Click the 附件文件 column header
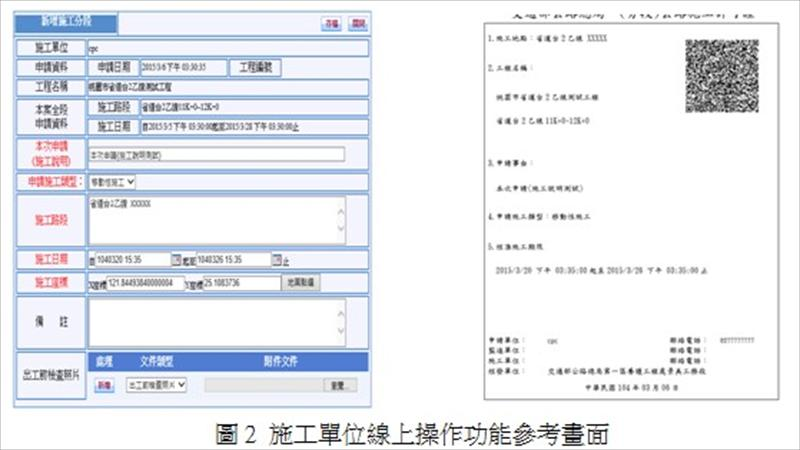This screenshot has height=450, width=800. tap(281, 362)
